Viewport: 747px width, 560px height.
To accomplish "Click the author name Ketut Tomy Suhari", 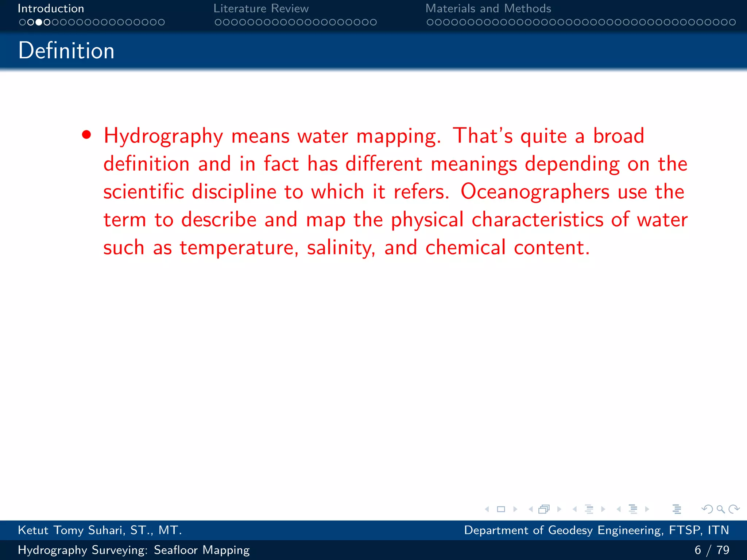I will pyautogui.click(x=100, y=530).
